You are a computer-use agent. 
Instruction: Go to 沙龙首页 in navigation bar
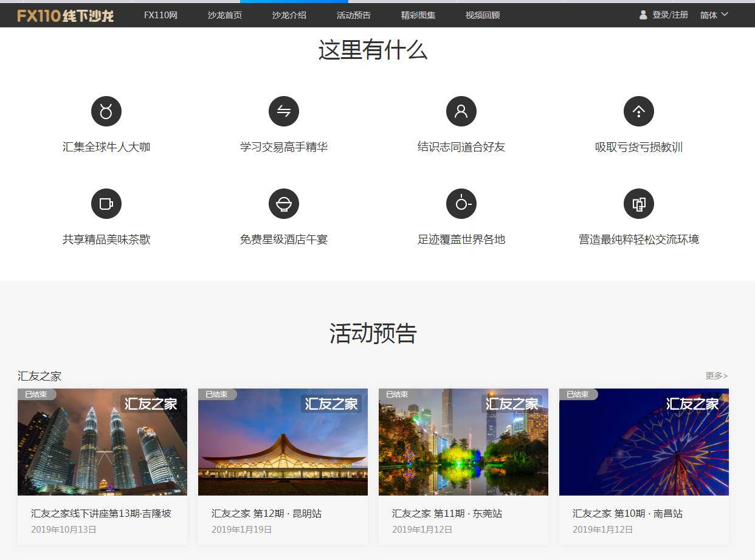pyautogui.click(x=225, y=15)
